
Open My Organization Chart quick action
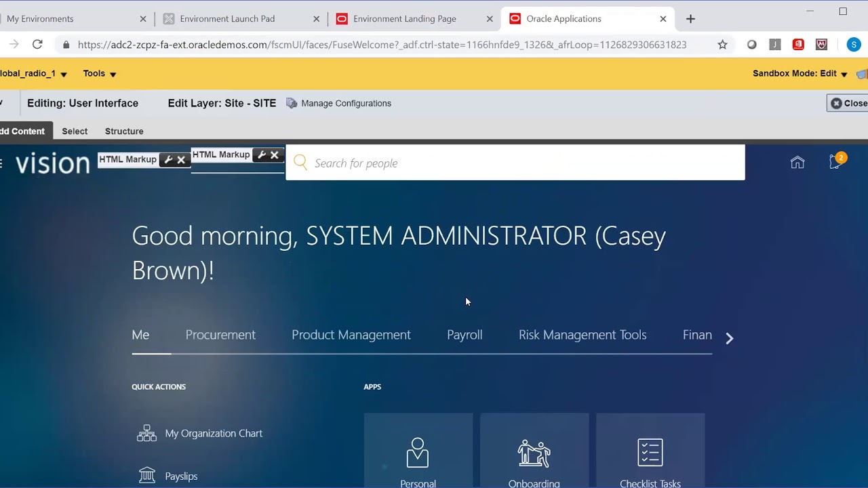[x=214, y=433]
